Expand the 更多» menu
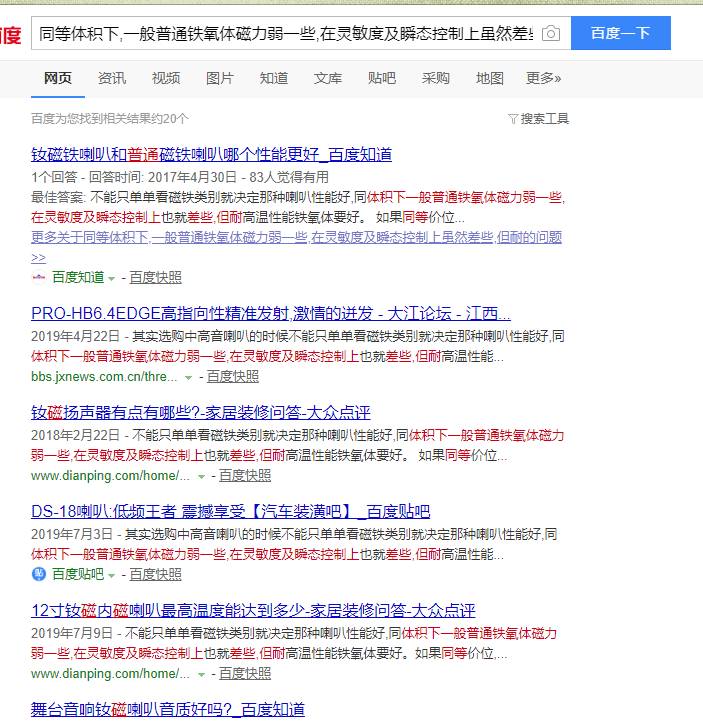Image resolution: width=703 pixels, height=721 pixels. click(x=543, y=78)
